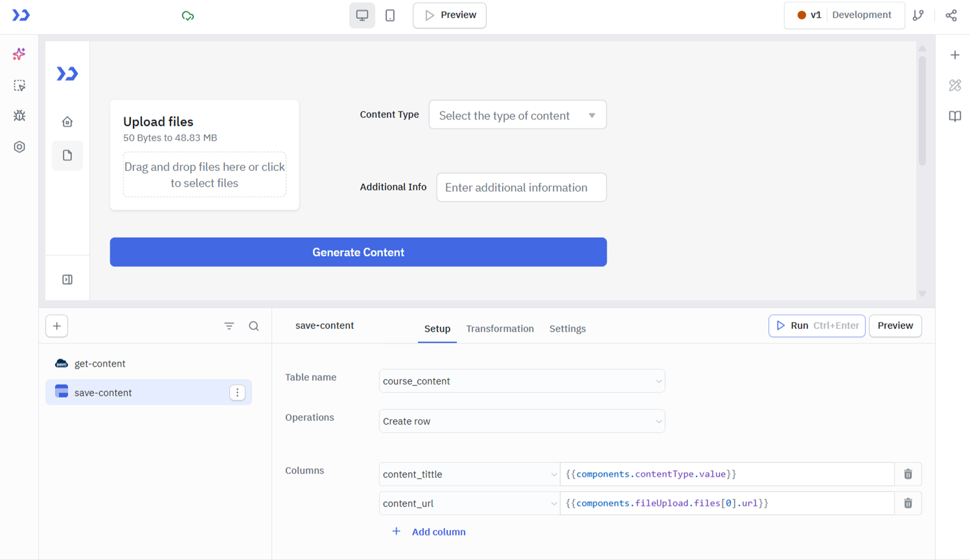Click the share icon in top right
Viewport: 970px width, 560px height.
click(951, 15)
